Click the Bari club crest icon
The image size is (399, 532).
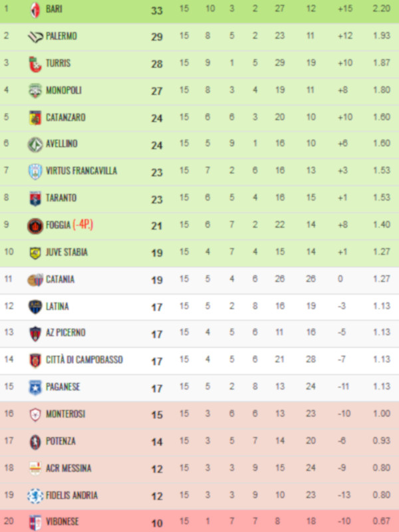35,10
